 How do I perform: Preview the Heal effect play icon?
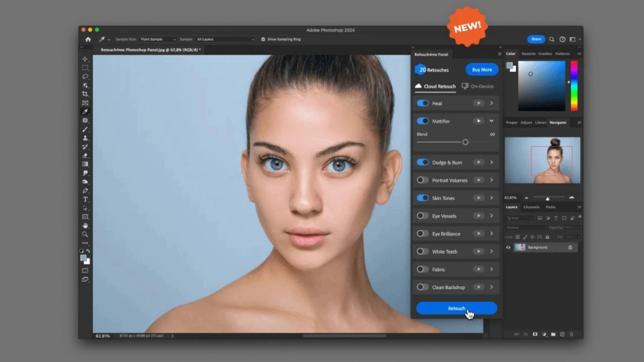click(x=478, y=103)
